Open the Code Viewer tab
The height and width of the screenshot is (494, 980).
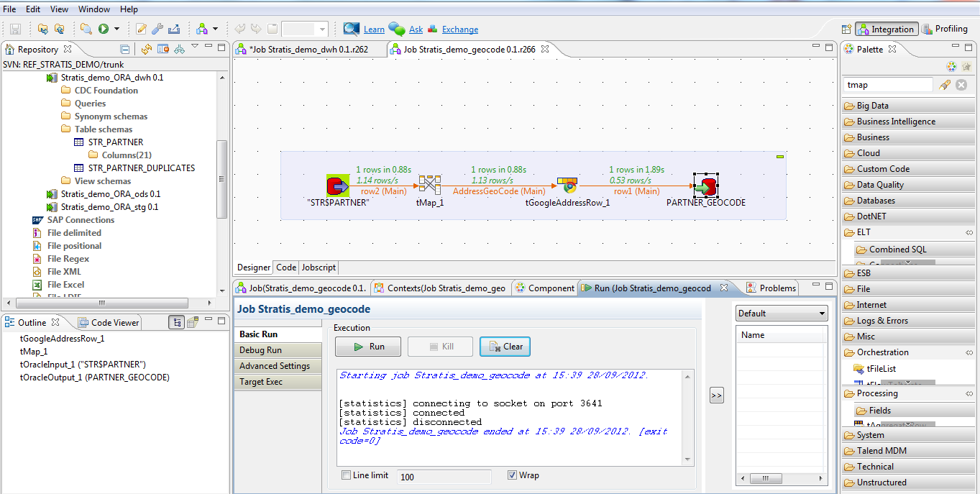[109, 323]
